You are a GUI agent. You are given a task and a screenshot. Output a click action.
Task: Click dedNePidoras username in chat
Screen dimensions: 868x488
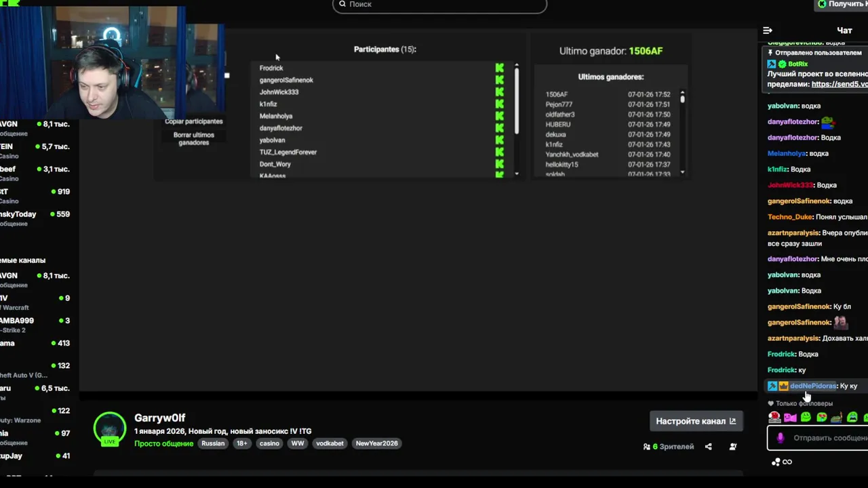[813, 386]
